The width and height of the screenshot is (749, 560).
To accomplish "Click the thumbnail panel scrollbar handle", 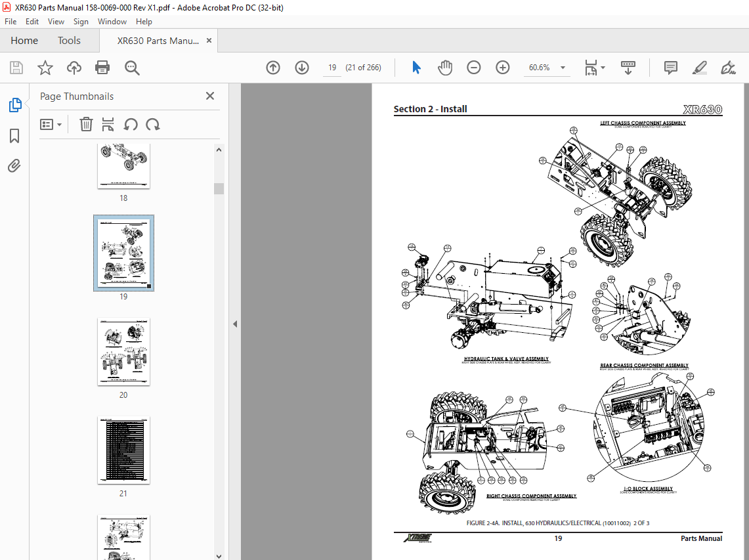I will click(219, 188).
